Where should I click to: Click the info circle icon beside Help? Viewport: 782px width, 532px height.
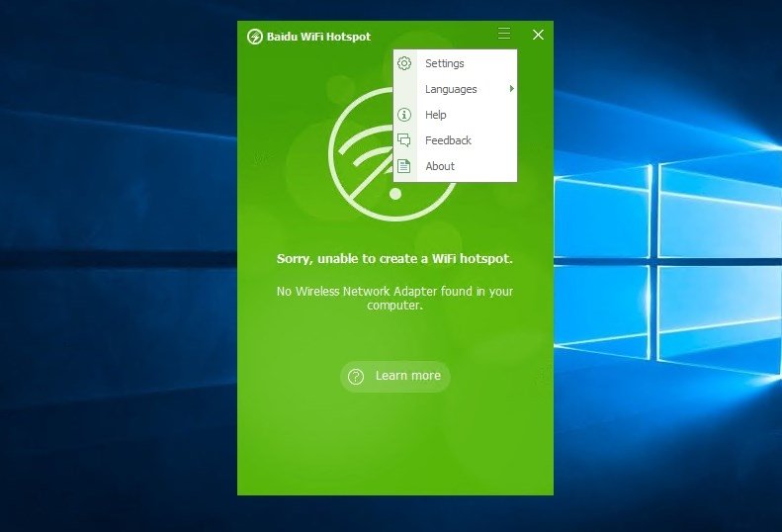[x=404, y=115]
